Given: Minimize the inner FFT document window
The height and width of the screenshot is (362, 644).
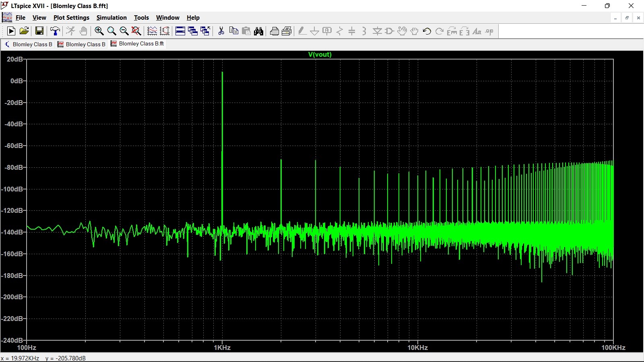Looking at the screenshot, I should (615, 18).
